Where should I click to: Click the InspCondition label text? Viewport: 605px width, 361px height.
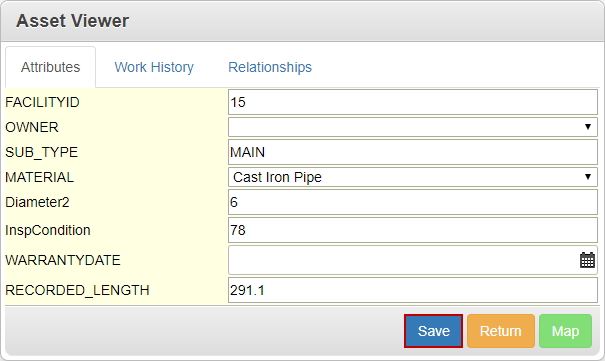point(48,230)
